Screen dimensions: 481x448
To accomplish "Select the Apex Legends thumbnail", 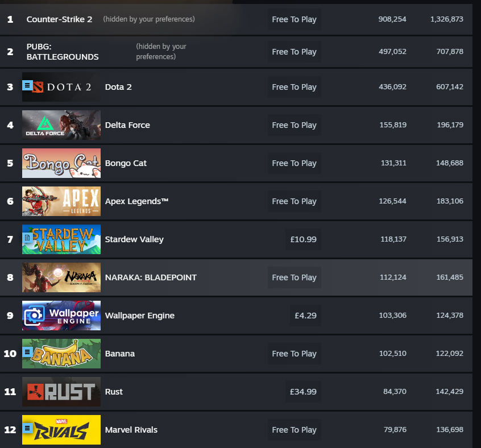I will click(61, 201).
